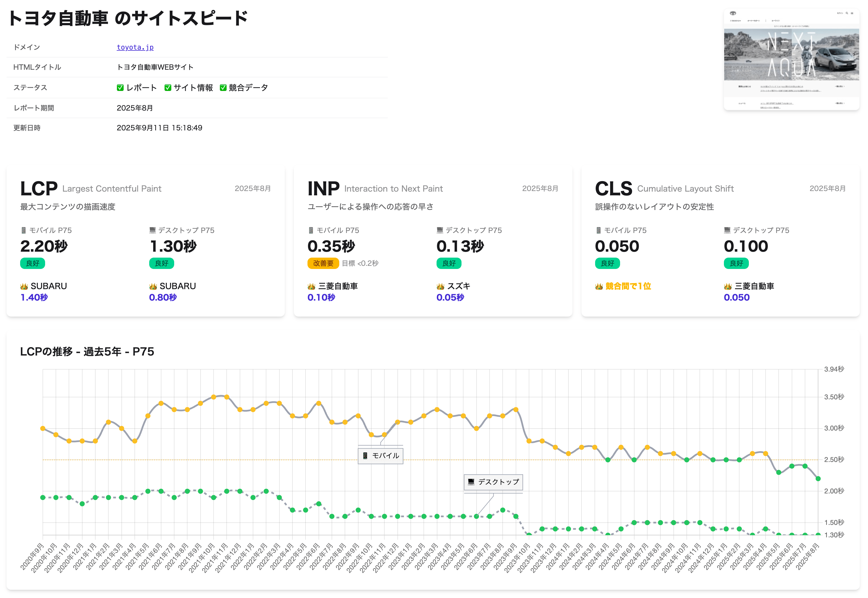The height and width of the screenshot is (598, 868).
Task: Toggle the サイト情報 status checkbox
Action: (x=168, y=87)
